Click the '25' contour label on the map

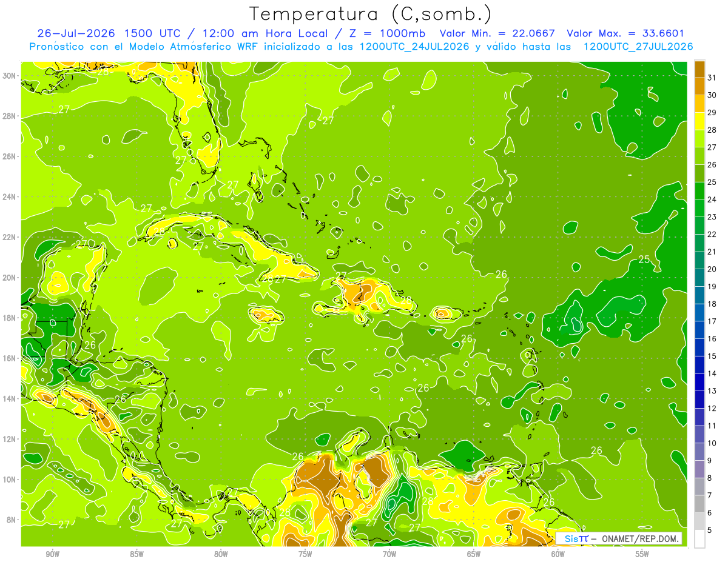coord(644,259)
